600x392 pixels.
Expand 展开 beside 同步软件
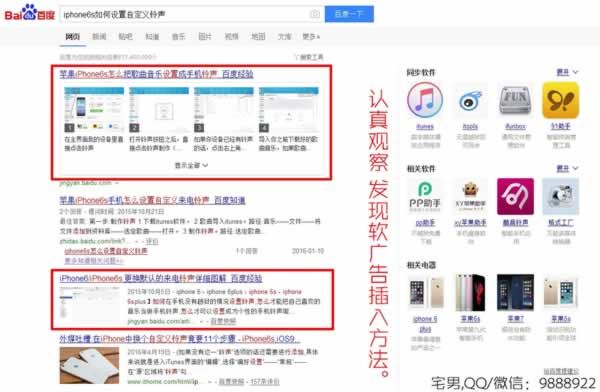click(567, 72)
